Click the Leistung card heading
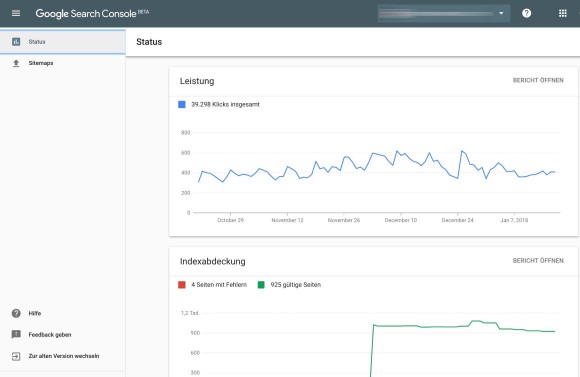 pyautogui.click(x=197, y=81)
